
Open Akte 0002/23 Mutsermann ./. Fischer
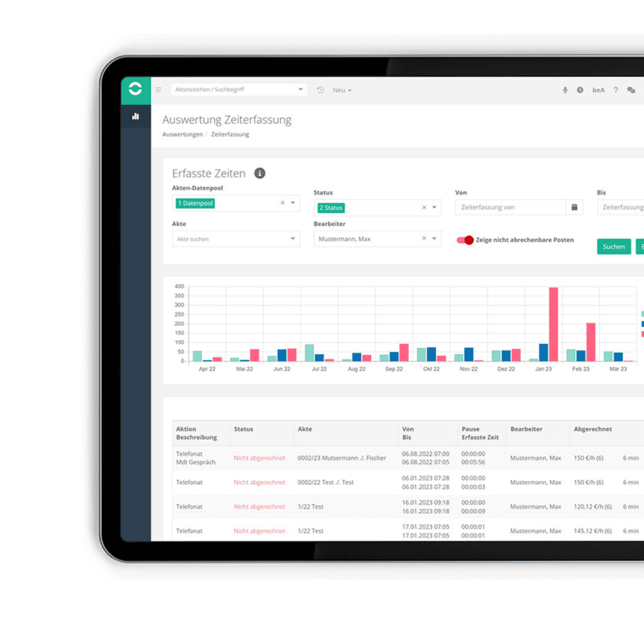click(x=341, y=458)
